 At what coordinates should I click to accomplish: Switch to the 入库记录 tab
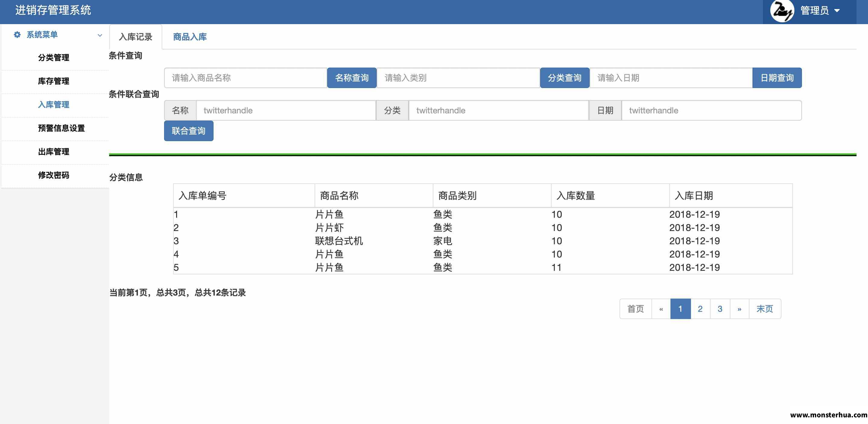coord(135,37)
